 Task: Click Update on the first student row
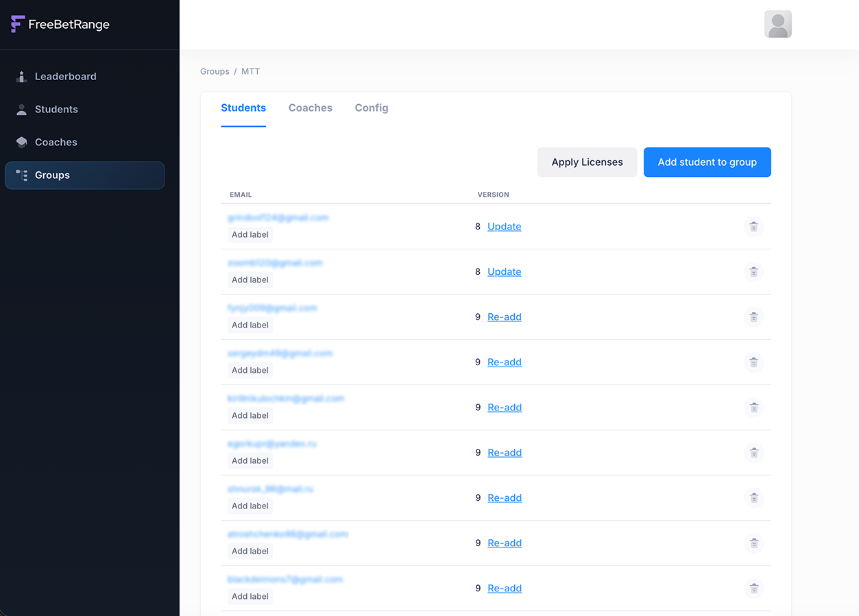tap(504, 226)
